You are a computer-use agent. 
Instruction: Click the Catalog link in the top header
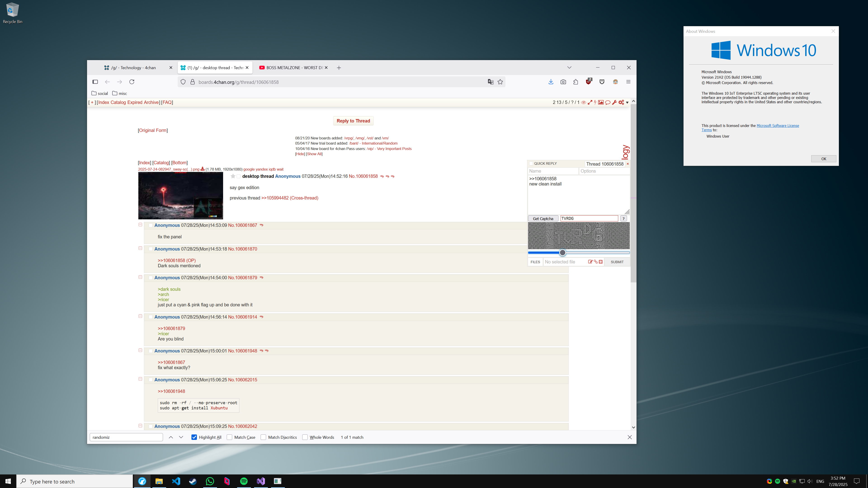tap(118, 102)
